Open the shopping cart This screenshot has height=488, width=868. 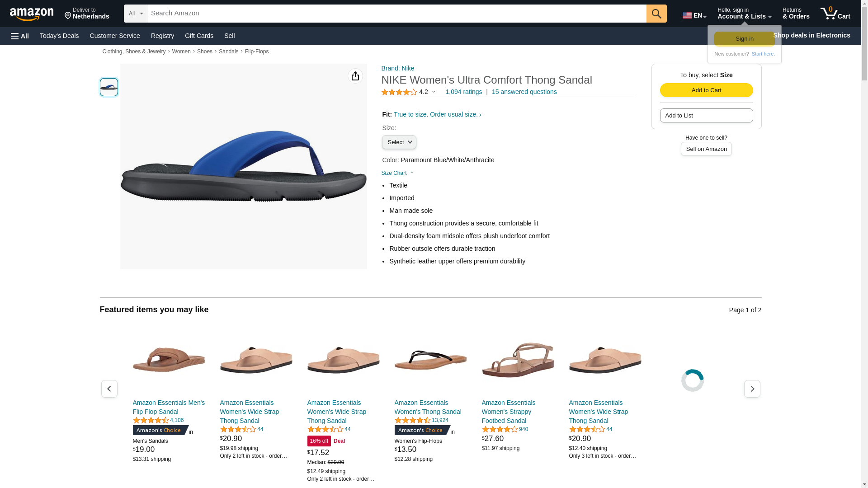tap(835, 14)
